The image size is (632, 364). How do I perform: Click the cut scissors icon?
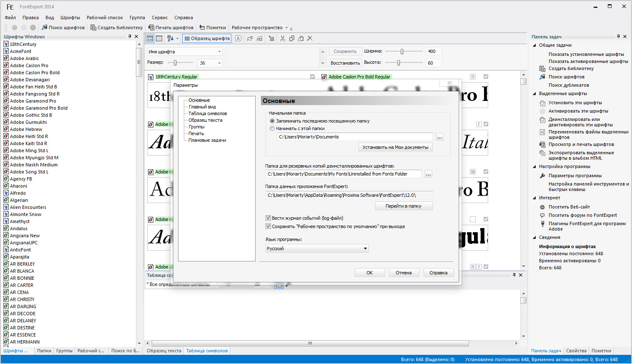pos(283,38)
